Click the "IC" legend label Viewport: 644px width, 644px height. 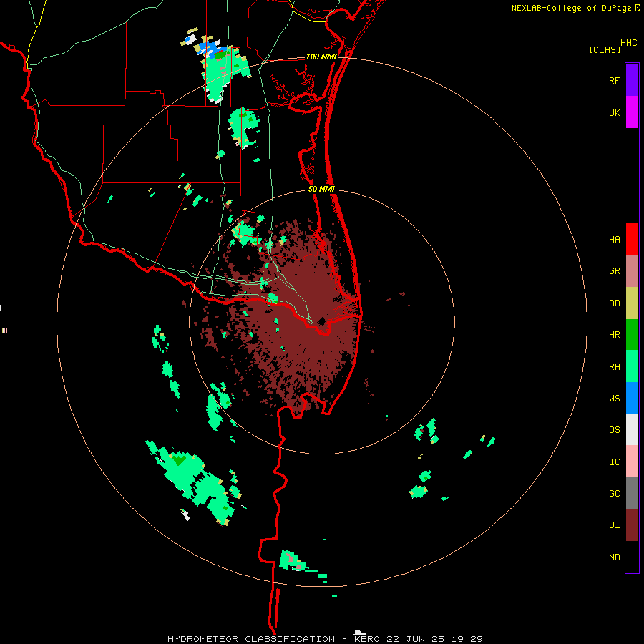pos(614,462)
